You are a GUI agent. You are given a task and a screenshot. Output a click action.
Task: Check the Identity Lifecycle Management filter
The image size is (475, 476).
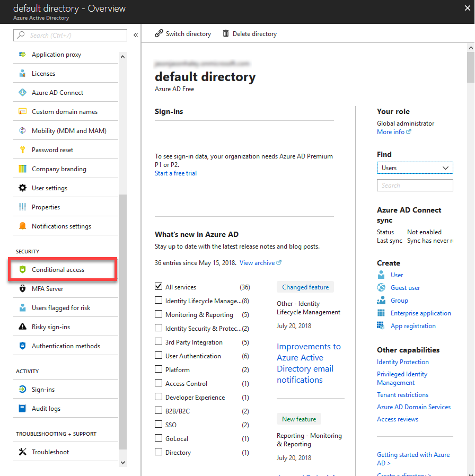[158, 300]
